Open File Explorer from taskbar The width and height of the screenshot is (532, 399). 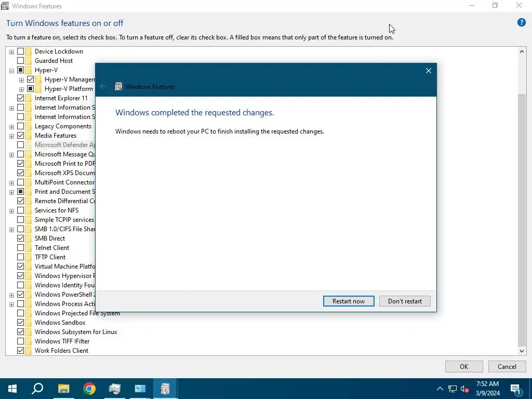pyautogui.click(x=63, y=389)
